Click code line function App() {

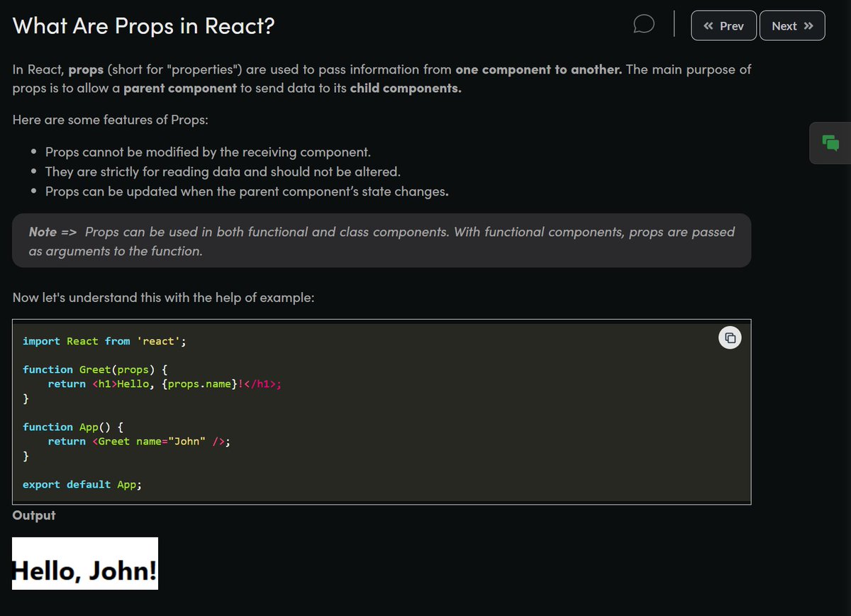[x=73, y=427]
